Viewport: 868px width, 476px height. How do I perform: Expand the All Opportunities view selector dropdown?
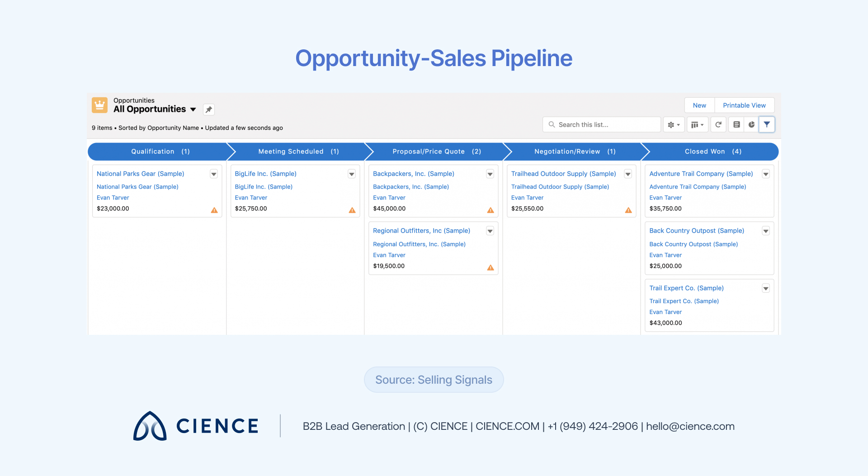click(x=193, y=109)
